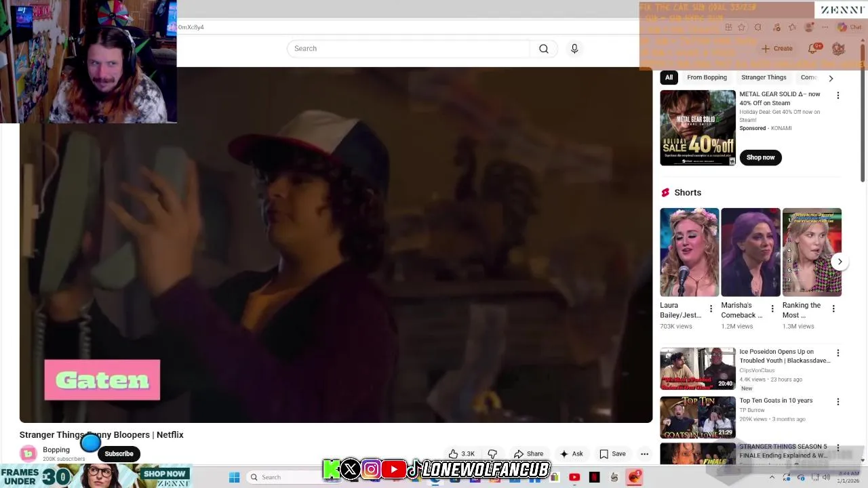Open the Windows Start menu
Screen dimensions: 868x488
point(234,477)
